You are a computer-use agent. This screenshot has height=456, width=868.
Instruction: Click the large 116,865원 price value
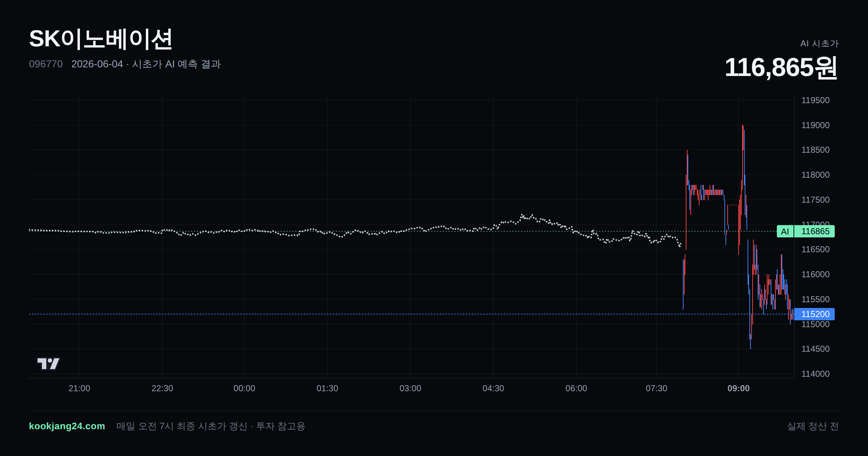pyautogui.click(x=781, y=68)
